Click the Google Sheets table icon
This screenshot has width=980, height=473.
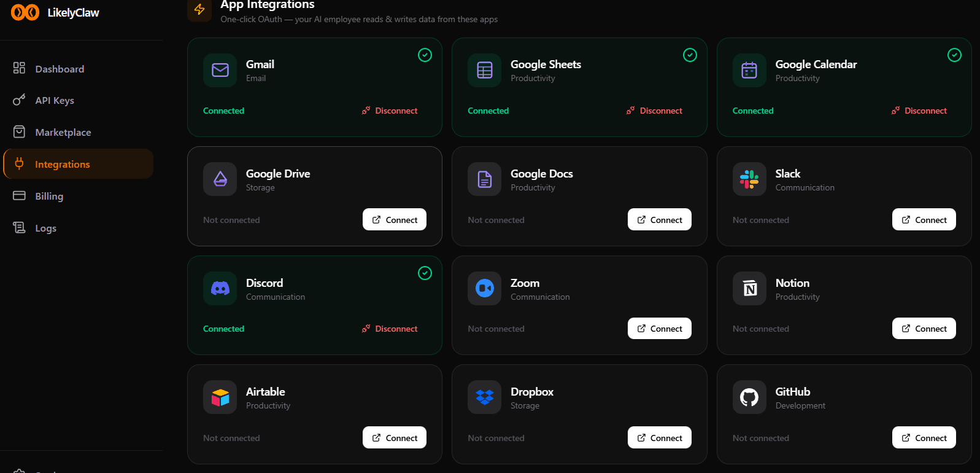(484, 70)
